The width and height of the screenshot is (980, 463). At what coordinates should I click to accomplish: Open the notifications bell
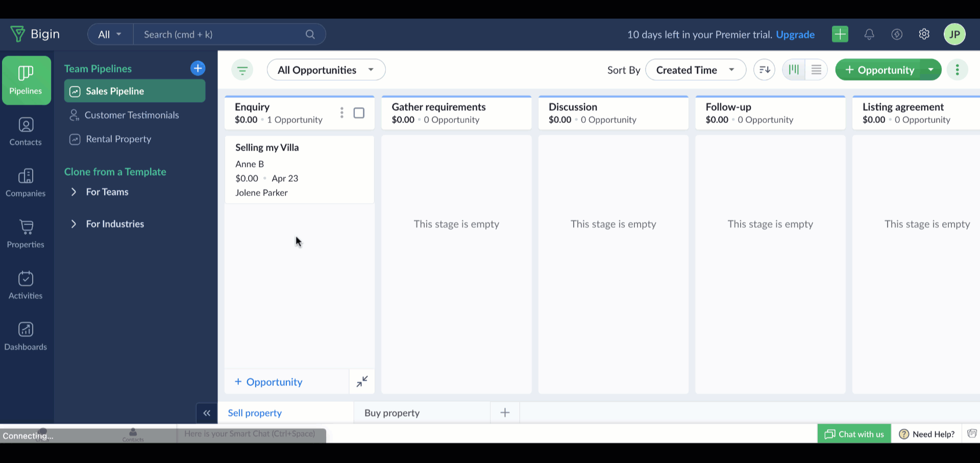869,34
